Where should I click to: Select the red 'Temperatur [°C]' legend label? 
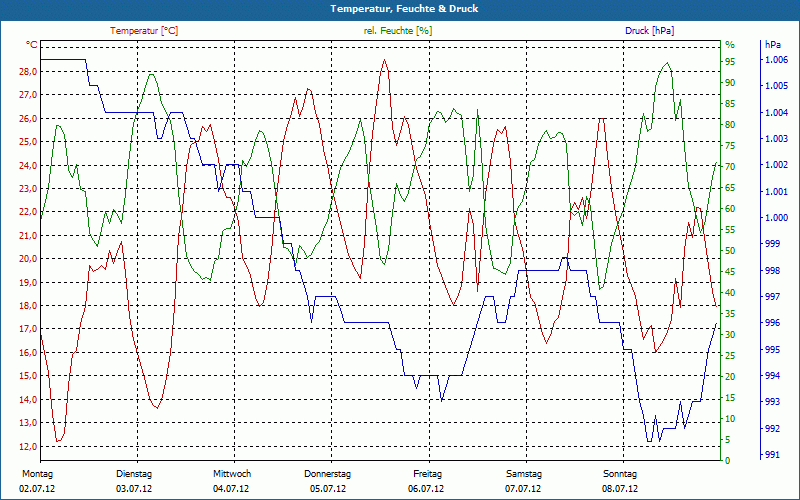coord(144,31)
